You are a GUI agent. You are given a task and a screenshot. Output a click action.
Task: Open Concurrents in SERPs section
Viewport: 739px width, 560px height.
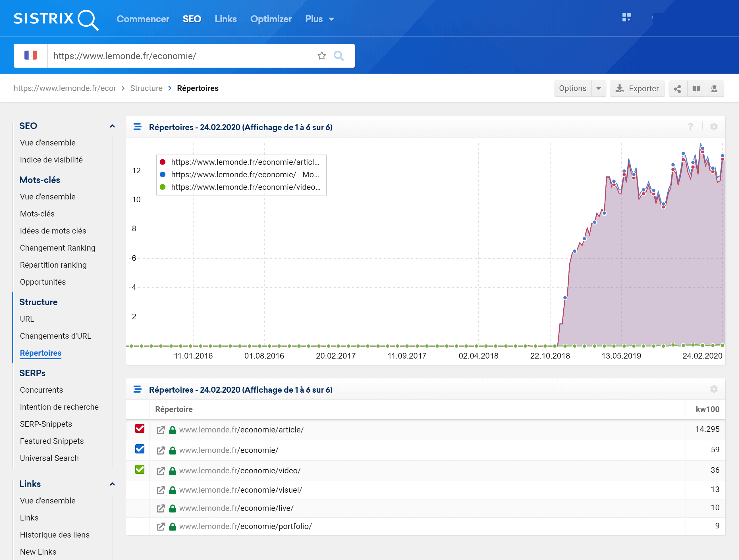pos(41,390)
